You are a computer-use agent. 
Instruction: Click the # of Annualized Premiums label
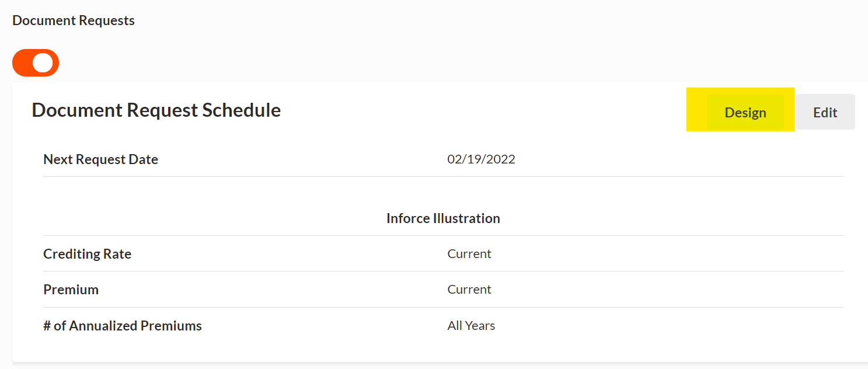coord(123,326)
